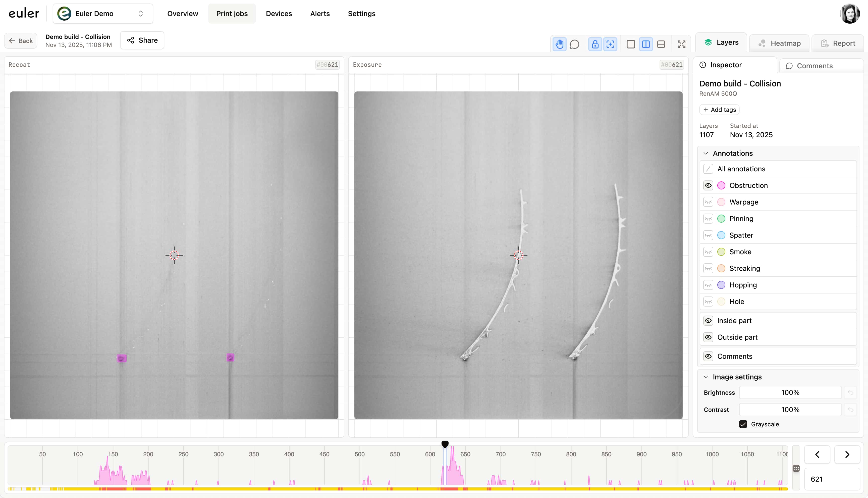Switch to stacked horizontal split layout
This screenshot has width=868, height=498.
661,44
